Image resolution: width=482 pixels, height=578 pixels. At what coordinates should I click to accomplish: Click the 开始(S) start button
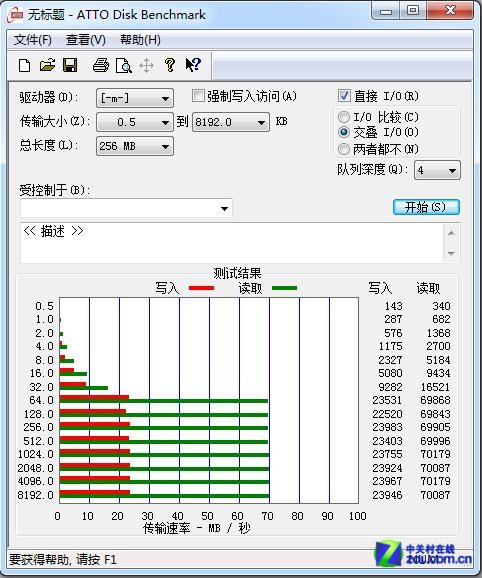[426, 207]
